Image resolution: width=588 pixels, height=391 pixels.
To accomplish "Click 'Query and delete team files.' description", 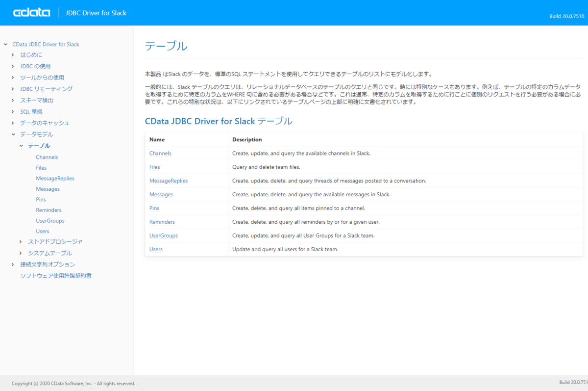I will (x=266, y=167).
